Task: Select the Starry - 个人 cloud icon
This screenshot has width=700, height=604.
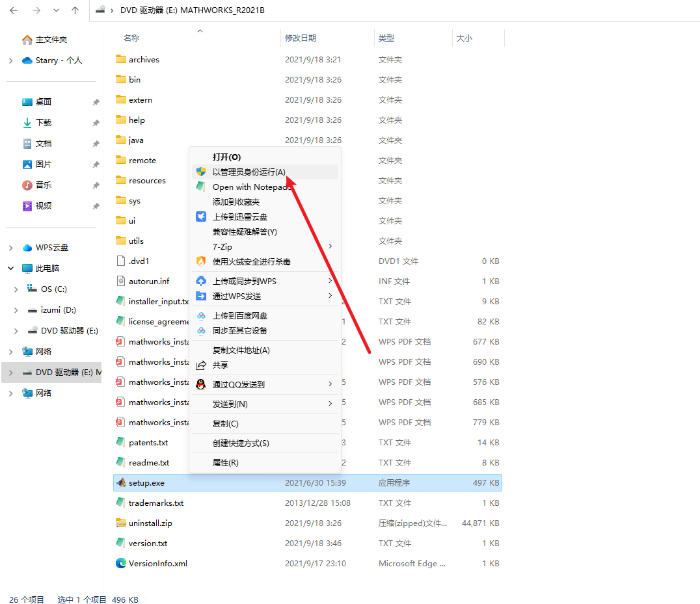Action: (27, 60)
